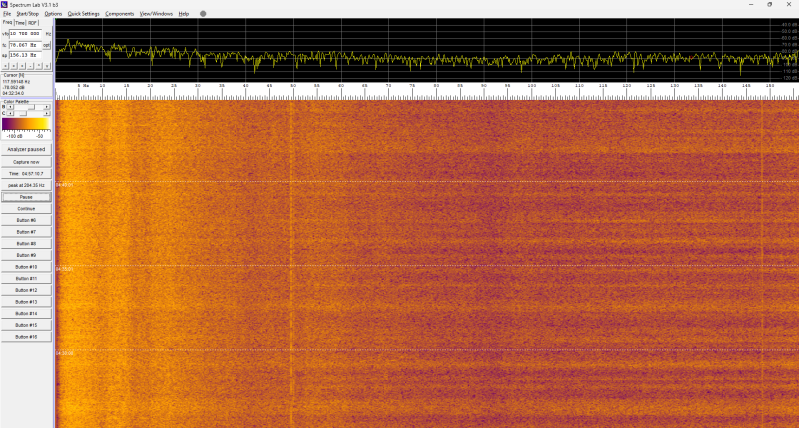The height and width of the screenshot is (428, 799).
Task: Click the contrast C slider thumb
Action: pyautogui.click(x=23, y=113)
